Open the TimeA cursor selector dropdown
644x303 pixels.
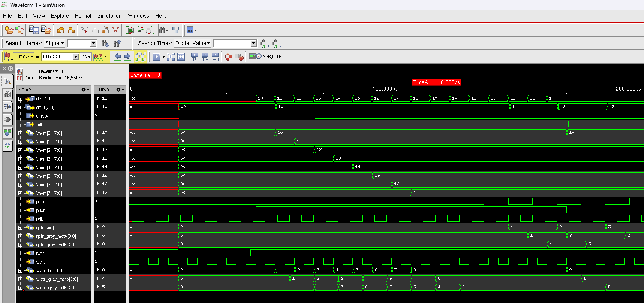pos(24,57)
